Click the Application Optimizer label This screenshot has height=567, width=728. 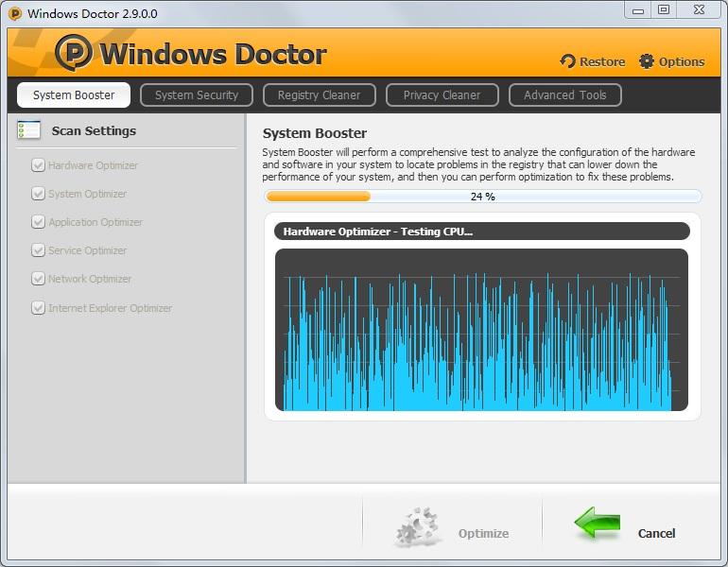click(x=95, y=222)
